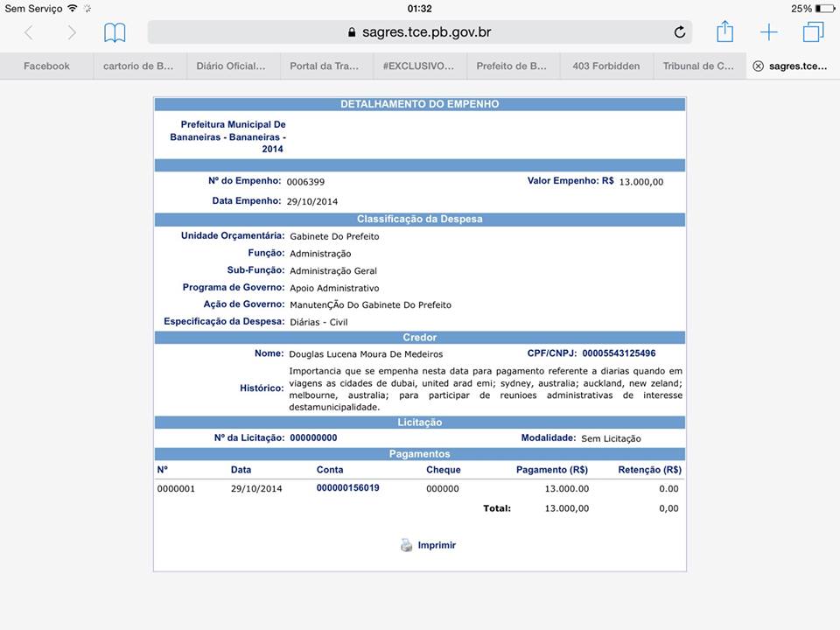840x630 pixels.
Task: Select the Cheque value 000000
Action: [443, 488]
